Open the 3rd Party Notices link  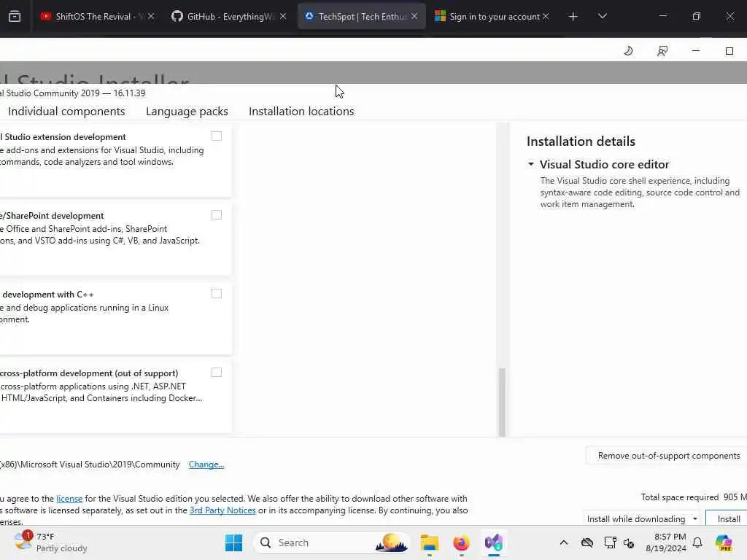pos(222,510)
